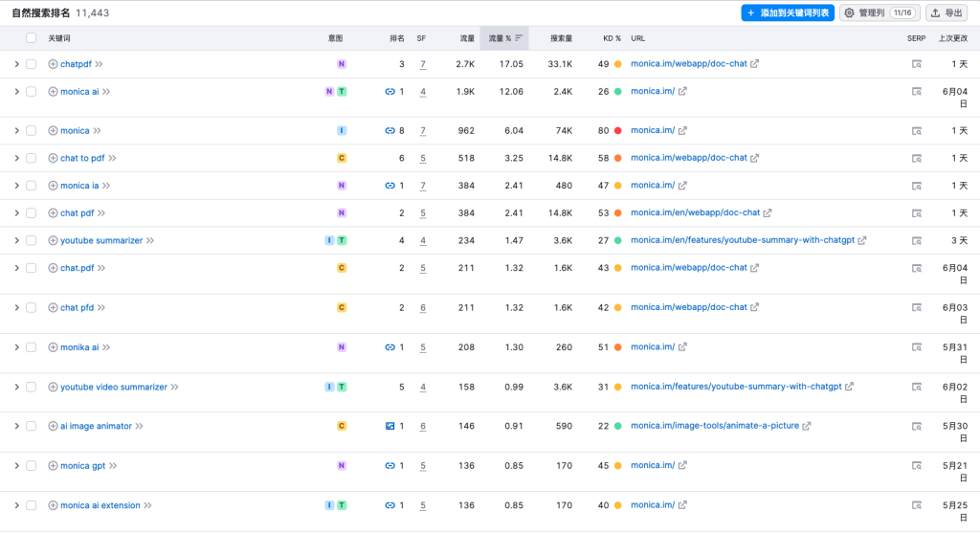Add monica gpt keyword plus icon
The height and width of the screenshot is (534, 980).
point(54,466)
